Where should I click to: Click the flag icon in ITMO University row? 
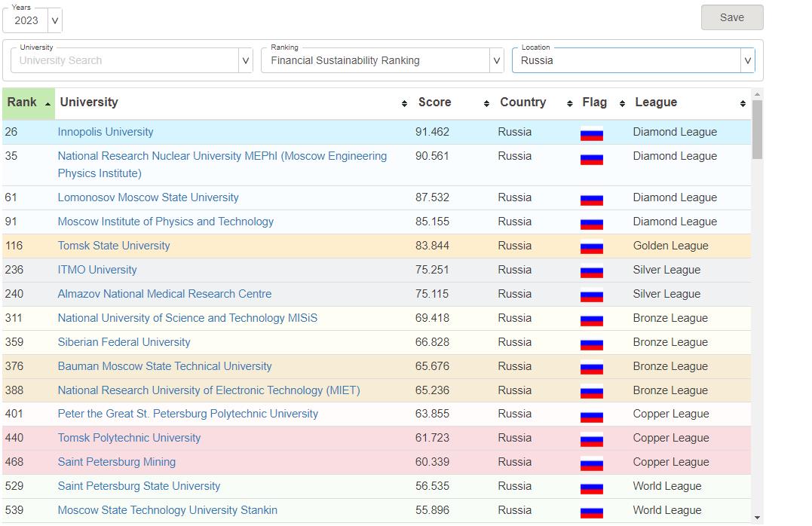pos(591,271)
